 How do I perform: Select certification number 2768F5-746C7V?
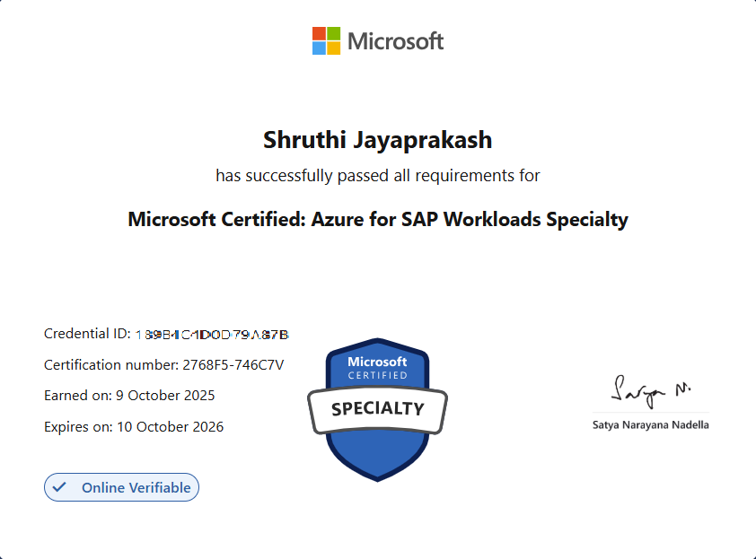233,364
